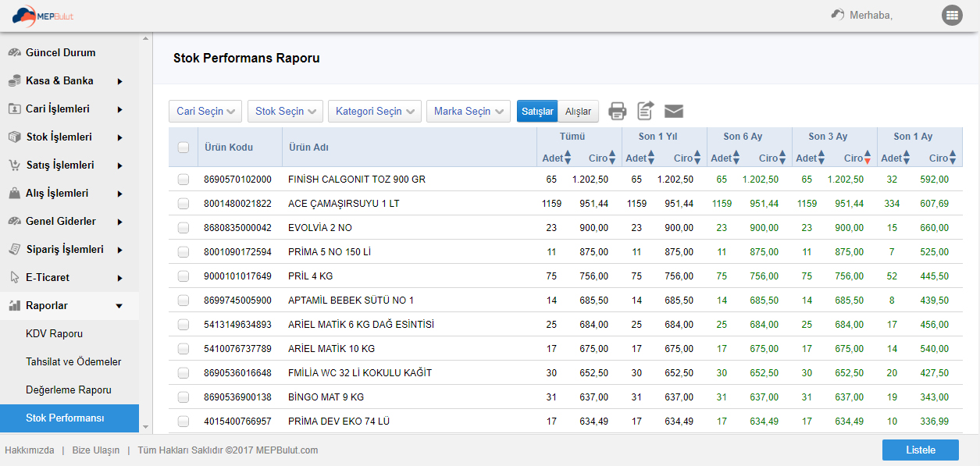Open the apps grid menu icon
980x466 pixels.
(x=951, y=15)
